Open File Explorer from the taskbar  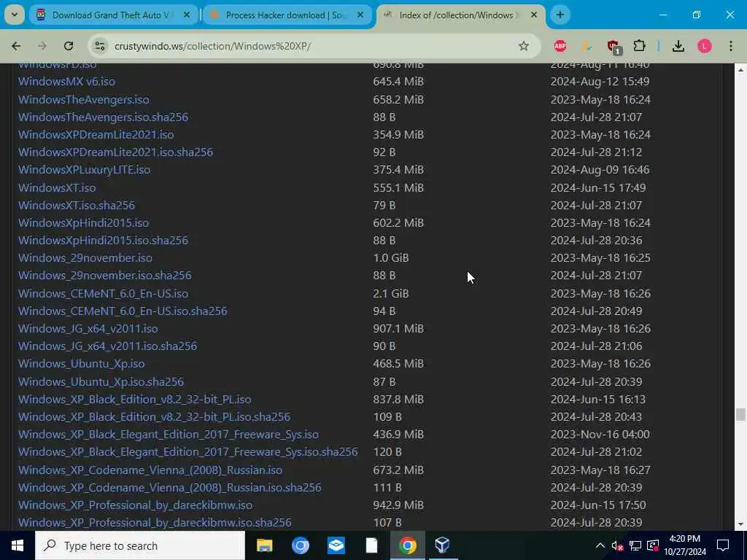click(264, 545)
